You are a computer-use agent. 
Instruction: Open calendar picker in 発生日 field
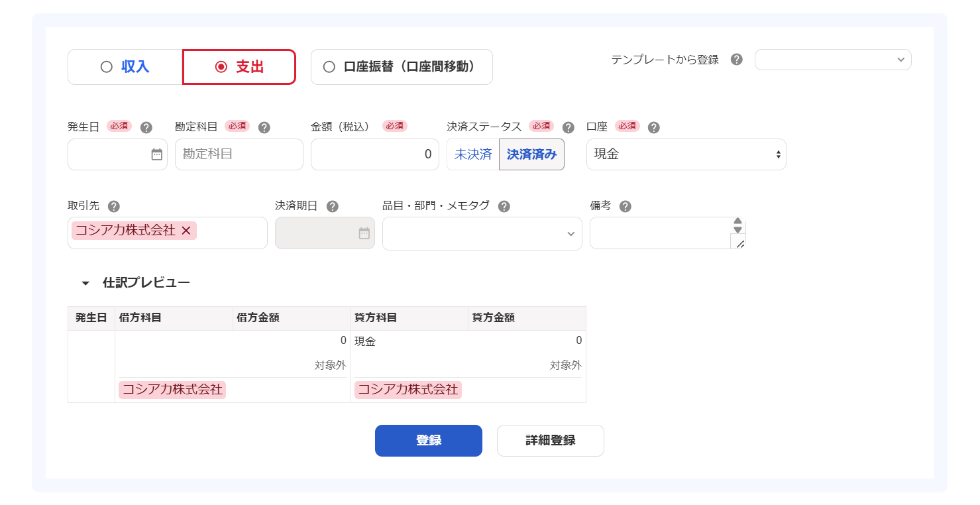pos(157,154)
